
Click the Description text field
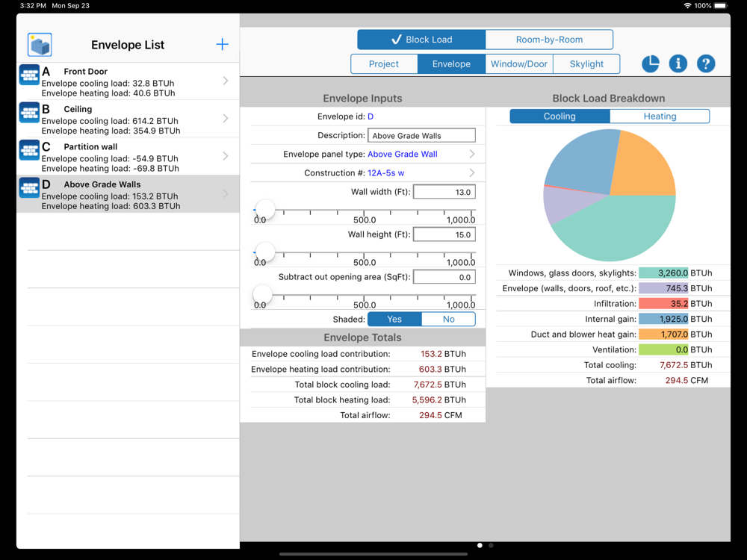421,135
